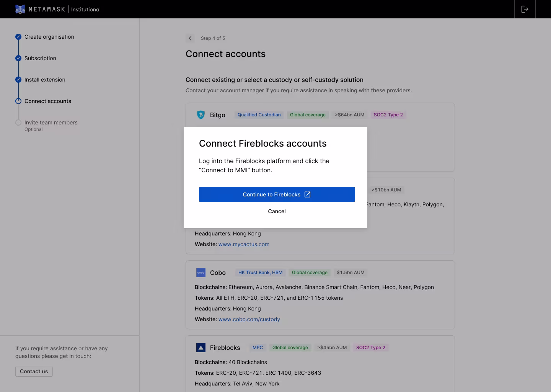This screenshot has width=551, height=392.
Task: Click Fireblocks MPC tag
Action: pyautogui.click(x=258, y=348)
